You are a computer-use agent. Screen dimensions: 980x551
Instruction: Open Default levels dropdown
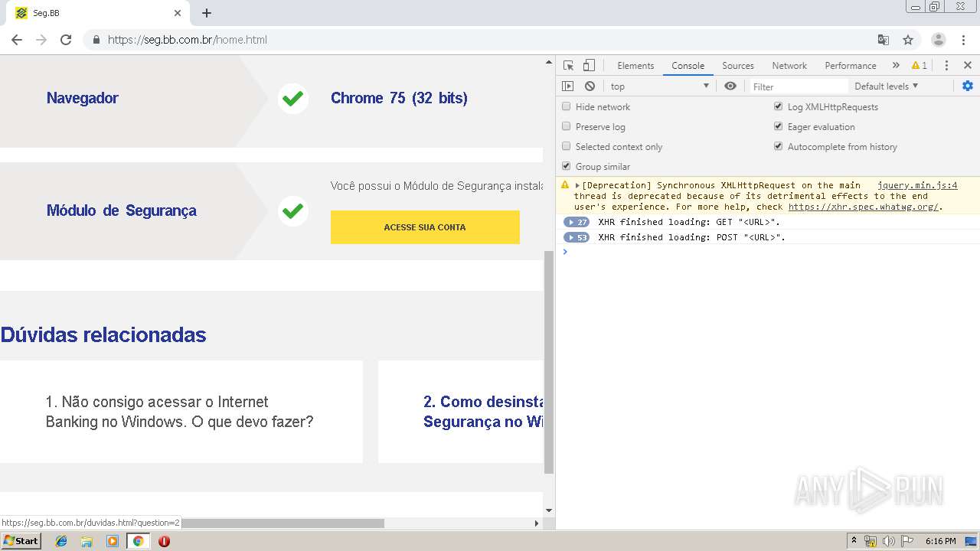(887, 86)
